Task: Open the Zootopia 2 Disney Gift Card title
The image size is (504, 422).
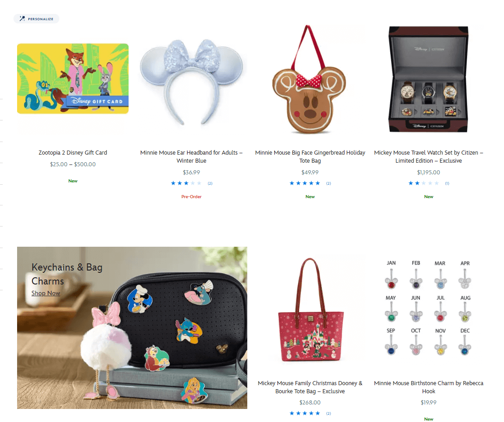Action: 73,153
